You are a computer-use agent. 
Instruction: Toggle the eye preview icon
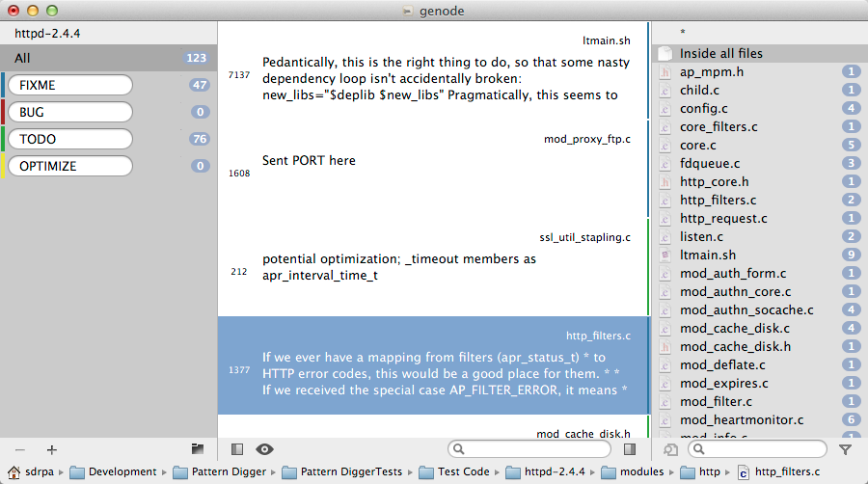tap(264, 449)
